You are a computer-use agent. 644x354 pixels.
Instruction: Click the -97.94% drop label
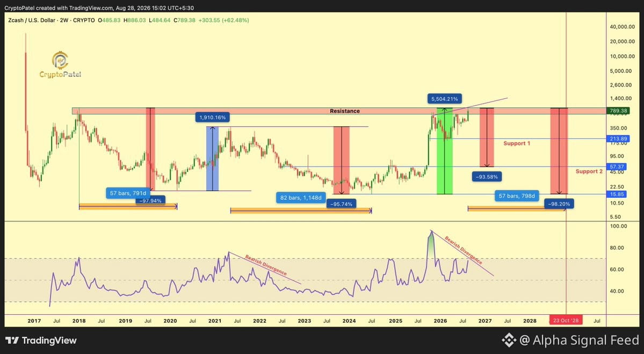[x=150, y=200]
